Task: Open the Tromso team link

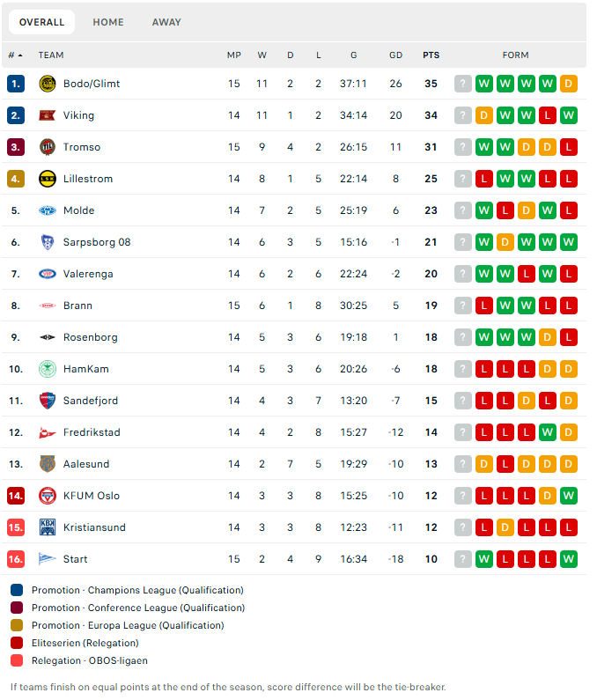Action: pos(82,147)
